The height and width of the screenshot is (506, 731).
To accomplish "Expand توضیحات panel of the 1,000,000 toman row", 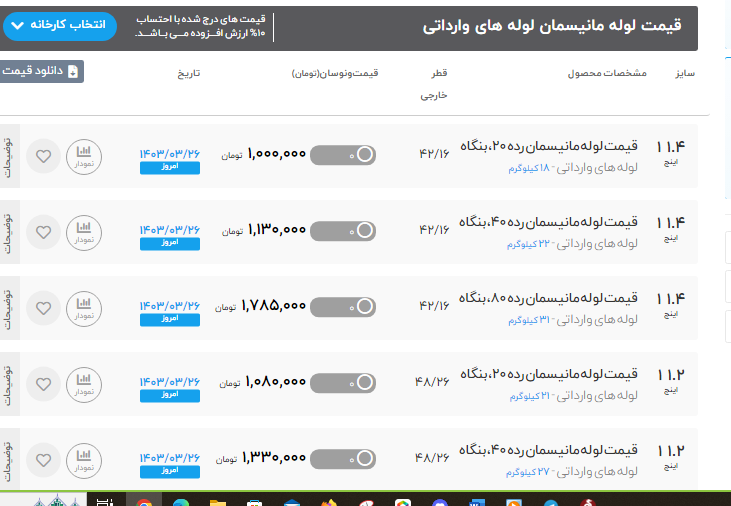I will point(9,155).
